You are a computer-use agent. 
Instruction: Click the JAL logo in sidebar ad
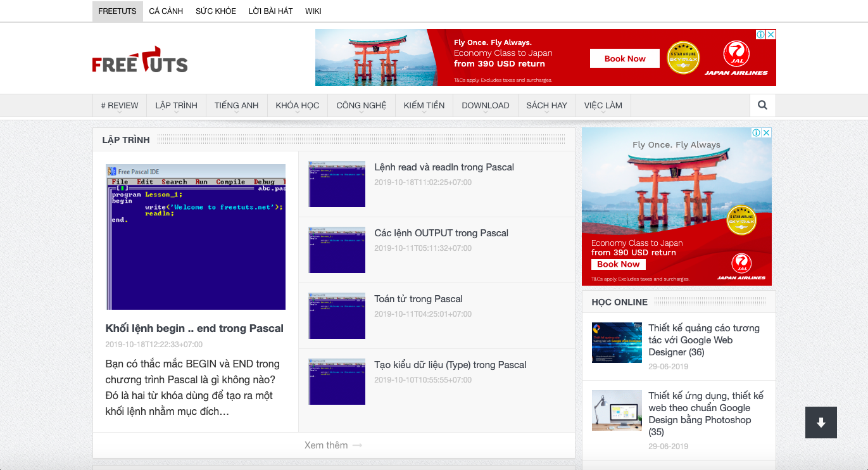coord(741,263)
